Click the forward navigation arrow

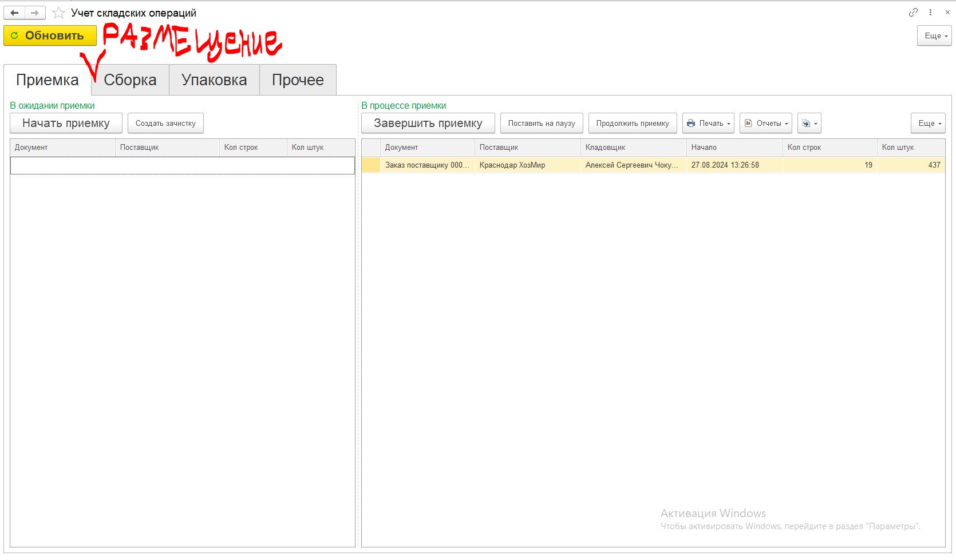35,13
